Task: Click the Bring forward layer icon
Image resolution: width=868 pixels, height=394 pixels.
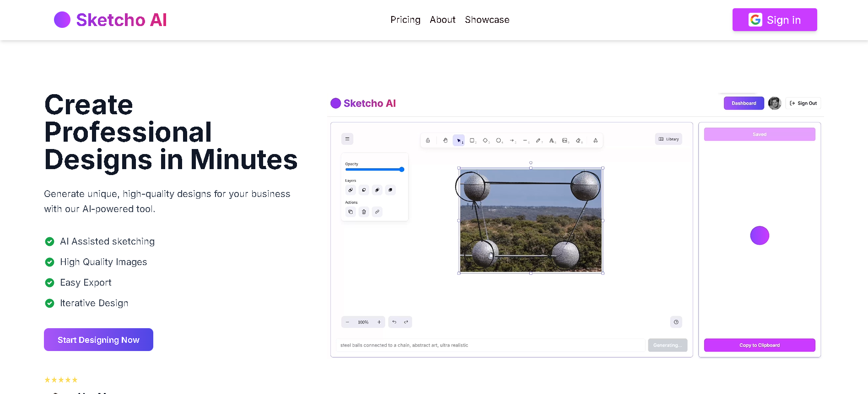Action: pos(377,190)
